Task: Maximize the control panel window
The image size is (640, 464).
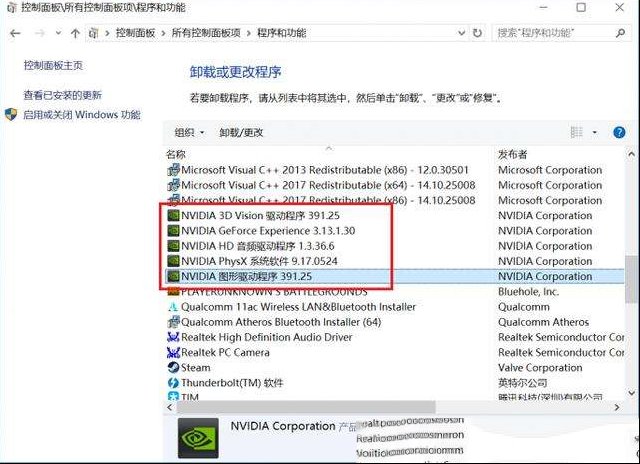Action: 581,7
